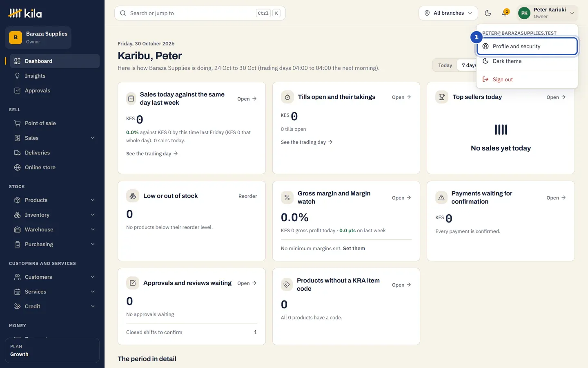Click the moon icon in the top bar
Viewport: 588px width, 368px height.
(x=488, y=13)
